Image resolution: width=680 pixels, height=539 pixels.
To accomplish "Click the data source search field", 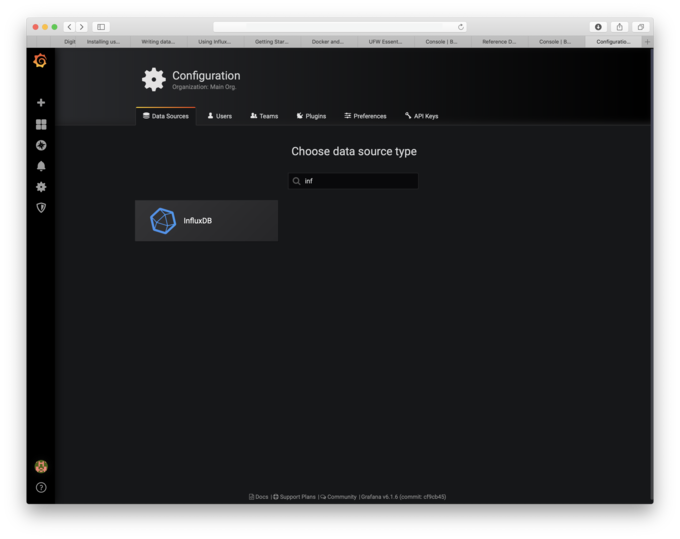I will pyautogui.click(x=353, y=181).
